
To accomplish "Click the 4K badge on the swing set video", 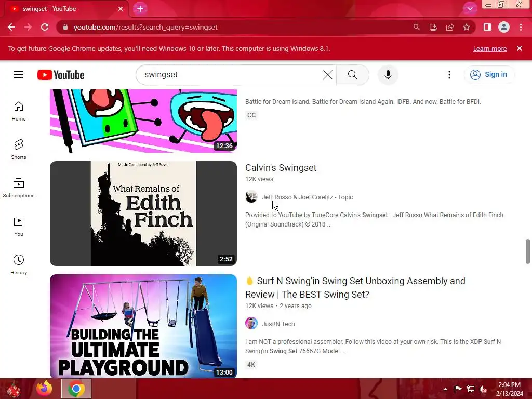I will coord(251,365).
